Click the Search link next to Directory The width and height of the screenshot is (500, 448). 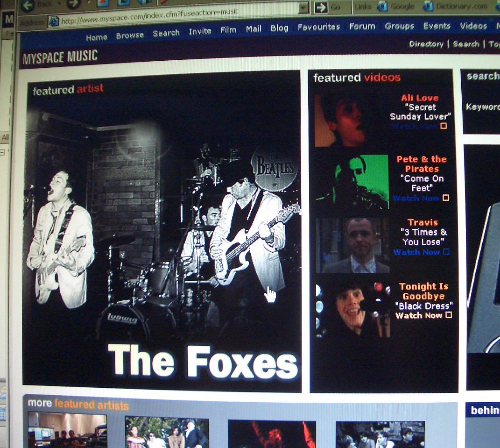(x=466, y=44)
